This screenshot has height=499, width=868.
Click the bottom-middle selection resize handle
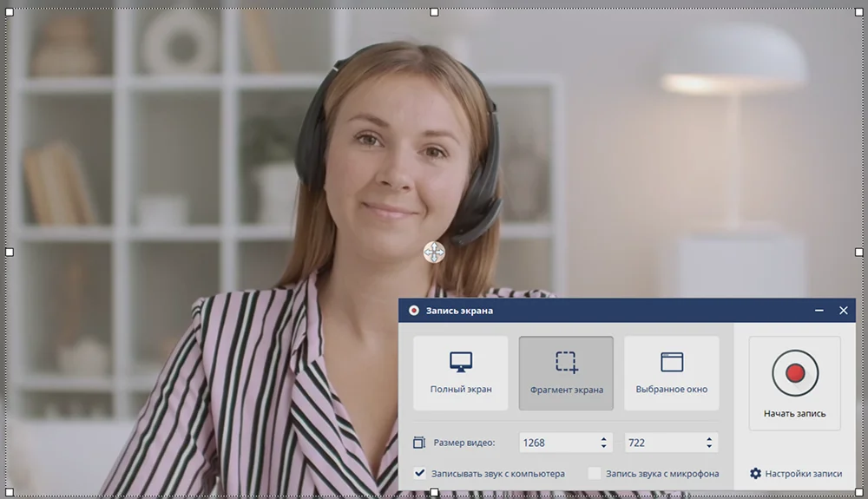[x=434, y=492]
